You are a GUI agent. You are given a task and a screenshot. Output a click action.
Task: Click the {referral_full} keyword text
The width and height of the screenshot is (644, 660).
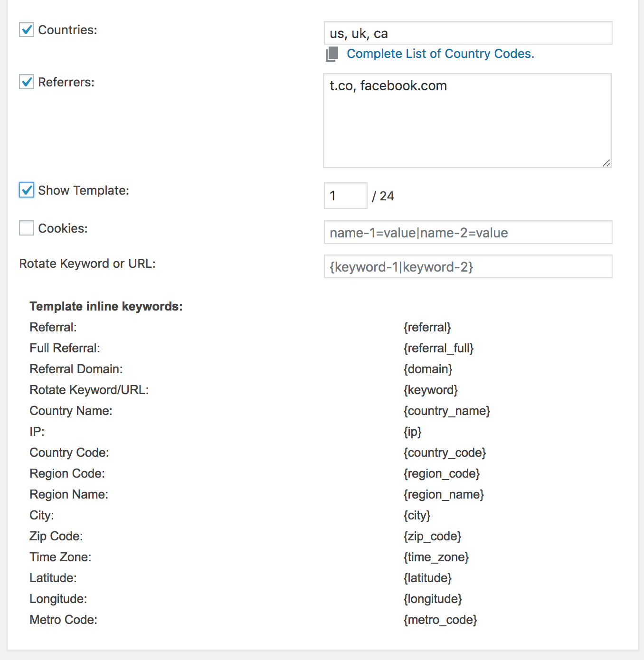coord(438,348)
